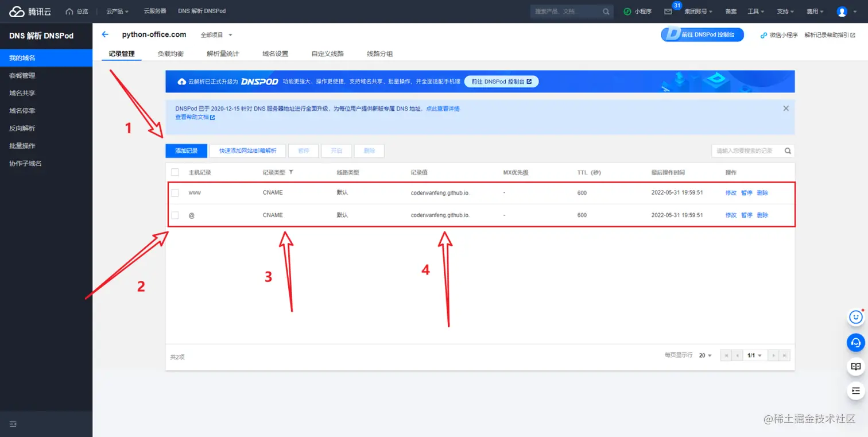868x437 pixels.
Task: Open the customer service headset button
Action: coord(856,342)
